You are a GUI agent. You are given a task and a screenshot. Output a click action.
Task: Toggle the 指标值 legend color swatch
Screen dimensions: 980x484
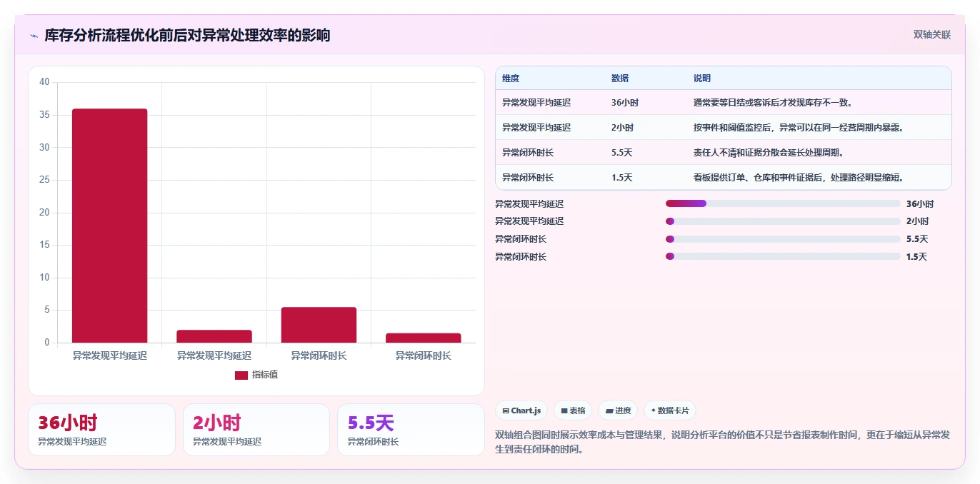(x=241, y=375)
